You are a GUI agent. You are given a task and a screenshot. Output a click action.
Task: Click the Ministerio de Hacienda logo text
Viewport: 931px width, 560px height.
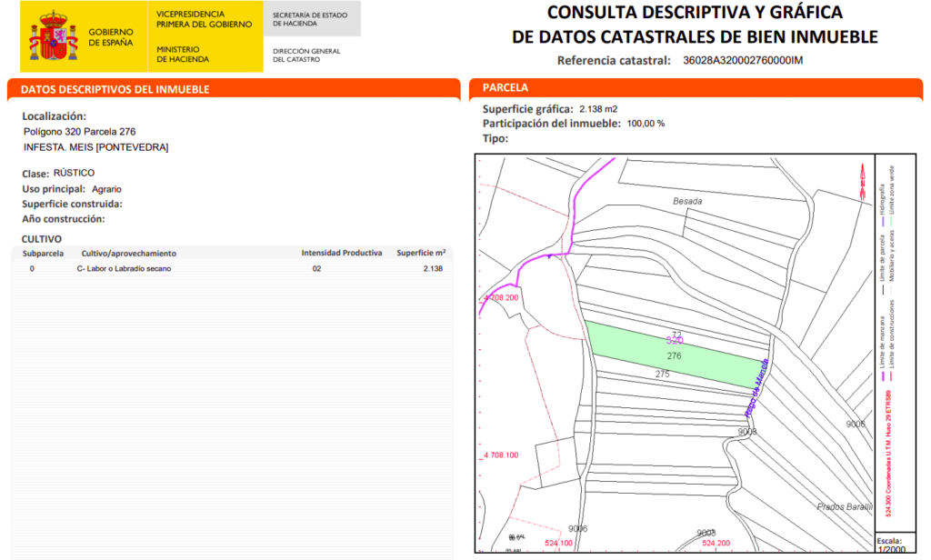pos(182,54)
